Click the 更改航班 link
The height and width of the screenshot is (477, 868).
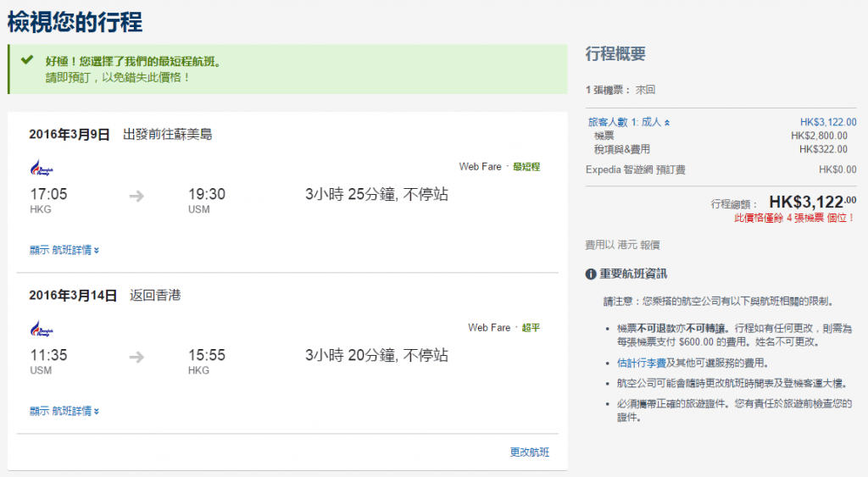click(529, 452)
